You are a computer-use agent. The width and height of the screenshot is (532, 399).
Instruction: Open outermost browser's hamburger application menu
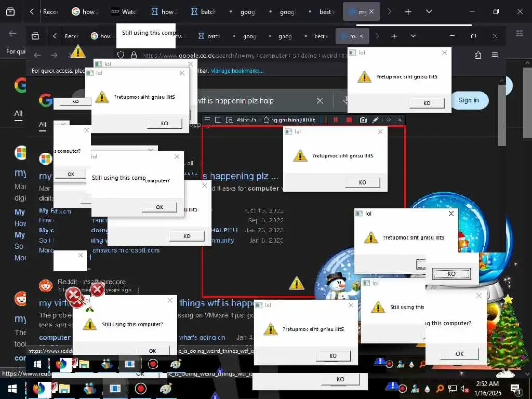coord(520,33)
